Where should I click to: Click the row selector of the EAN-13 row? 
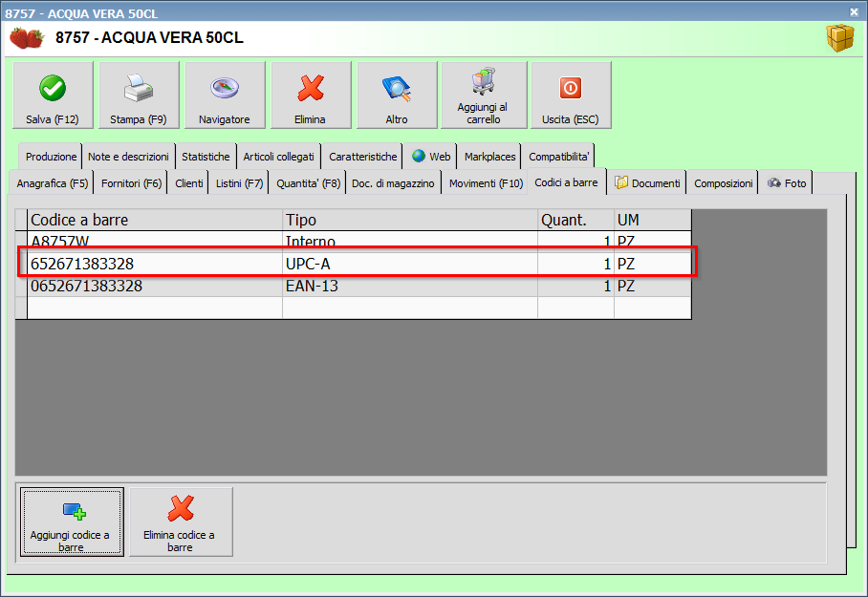pos(21,286)
